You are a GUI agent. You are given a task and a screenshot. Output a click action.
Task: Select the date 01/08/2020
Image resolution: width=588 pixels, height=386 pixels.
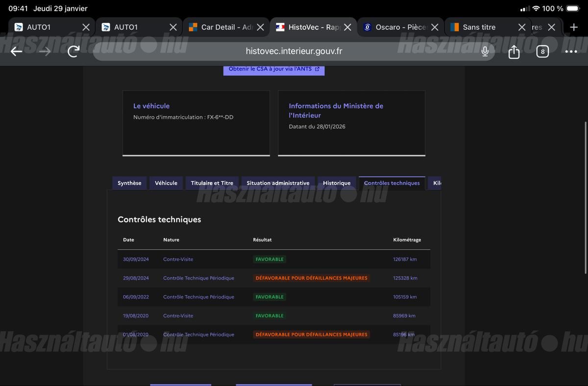[136, 335]
